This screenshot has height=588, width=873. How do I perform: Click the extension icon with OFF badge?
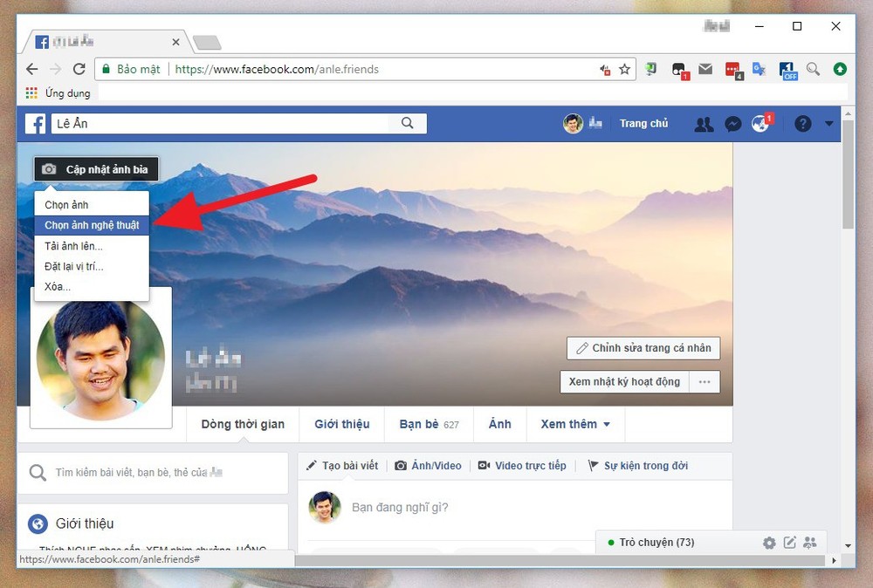(x=787, y=70)
